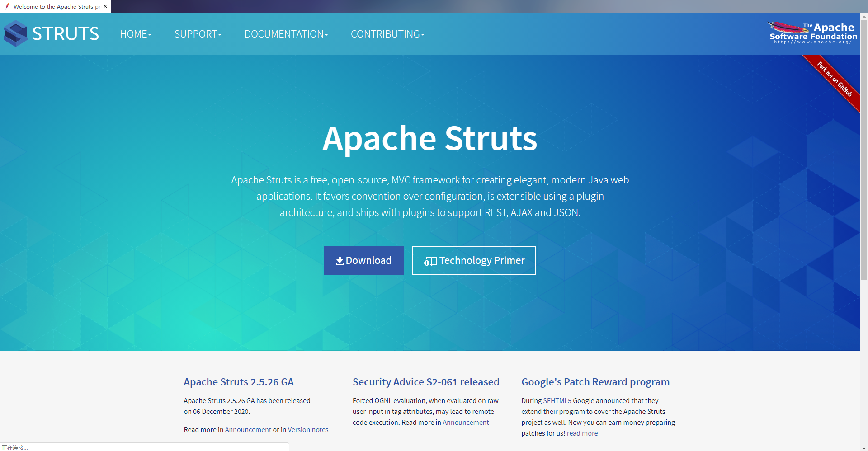The width and height of the screenshot is (868, 451).
Task: Click the browser tab favicon feather icon
Action: click(7, 6)
